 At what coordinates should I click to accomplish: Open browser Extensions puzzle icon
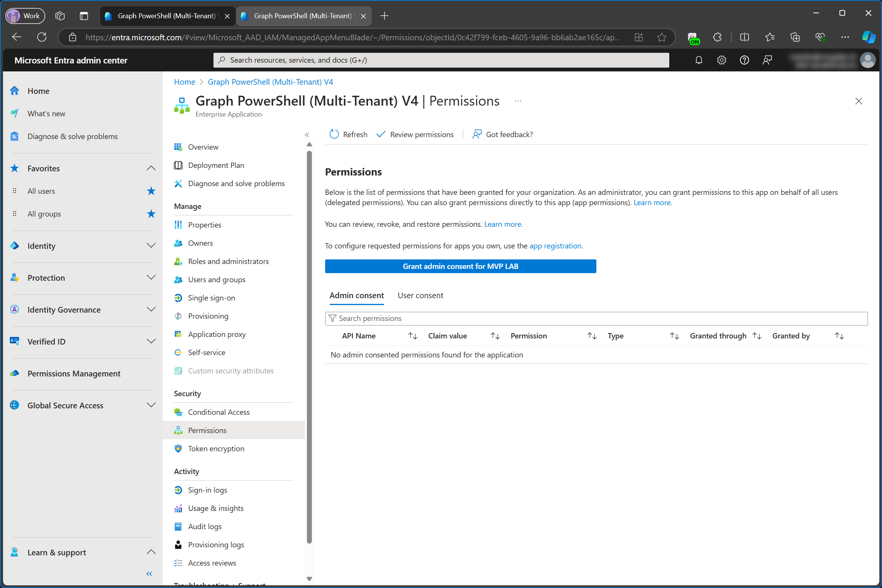717,37
